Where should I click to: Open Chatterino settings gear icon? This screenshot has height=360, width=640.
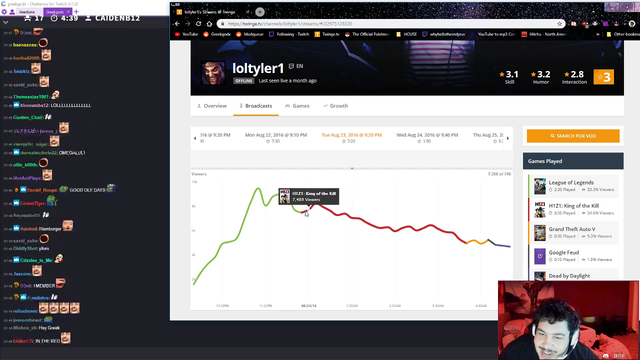4,12
